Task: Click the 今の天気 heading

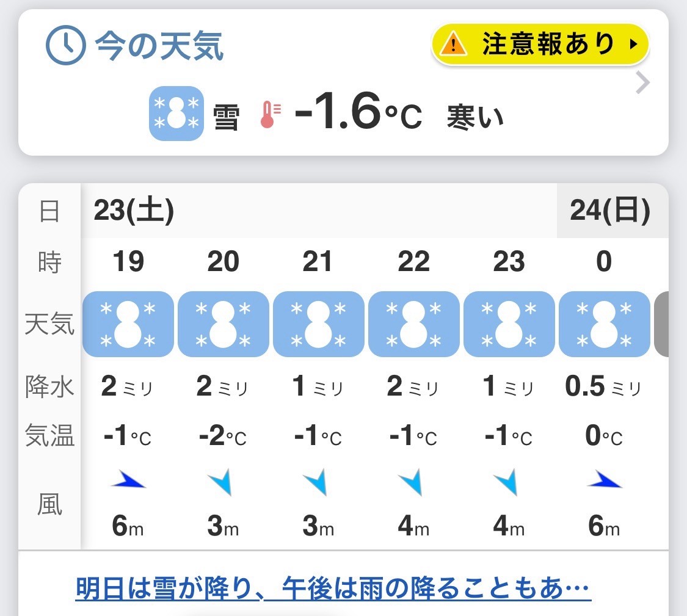Action: 159,46
